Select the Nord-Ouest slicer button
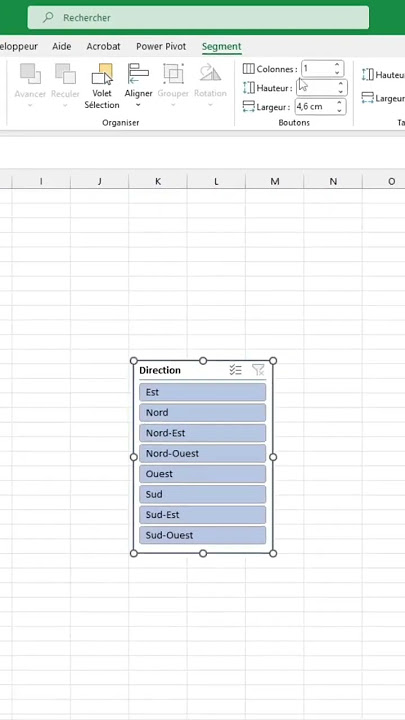The height and width of the screenshot is (720, 405). tap(202, 453)
